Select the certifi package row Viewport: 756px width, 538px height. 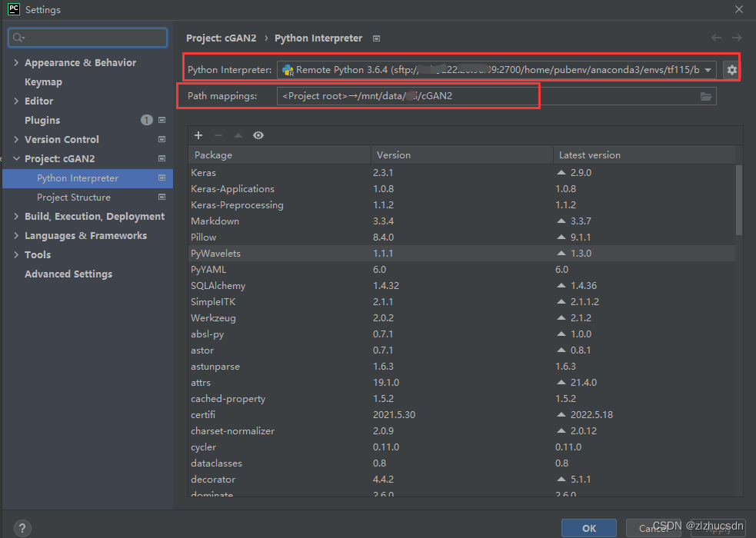click(461, 415)
